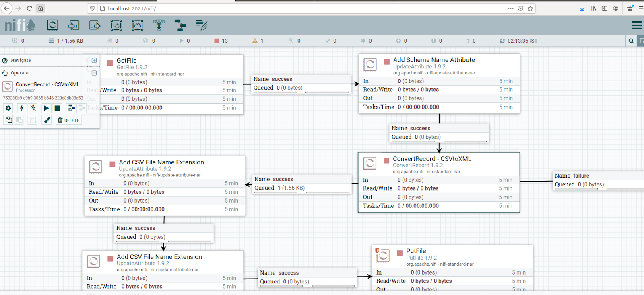The width and height of the screenshot is (644, 295).
Task: Select the Process Group toolbar icon
Action: pos(116,25)
